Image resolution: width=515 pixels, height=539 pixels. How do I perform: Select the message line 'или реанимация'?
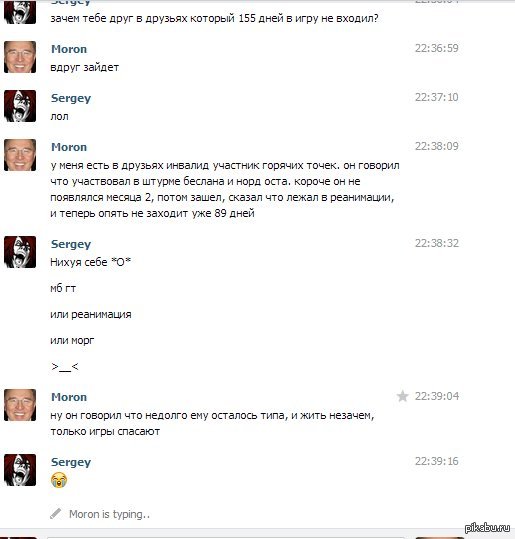pyautogui.click(x=91, y=315)
